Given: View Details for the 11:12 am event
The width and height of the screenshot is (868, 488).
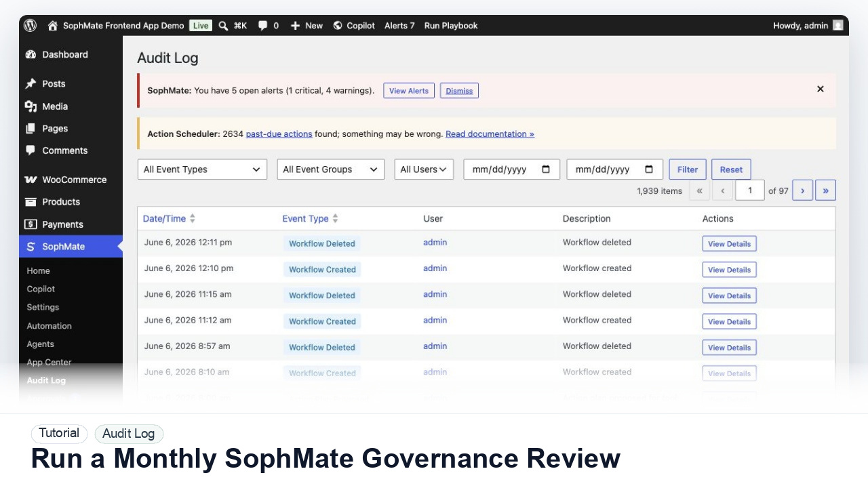Looking at the screenshot, I should tap(729, 322).
